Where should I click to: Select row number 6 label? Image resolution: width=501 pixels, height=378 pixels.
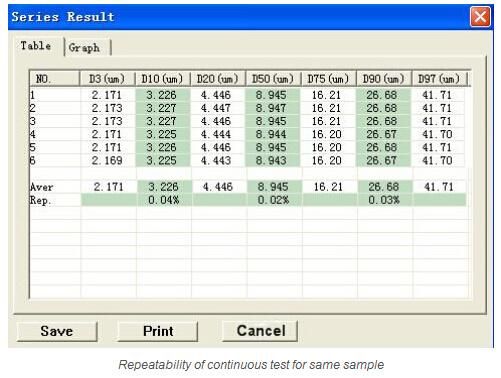coord(32,160)
